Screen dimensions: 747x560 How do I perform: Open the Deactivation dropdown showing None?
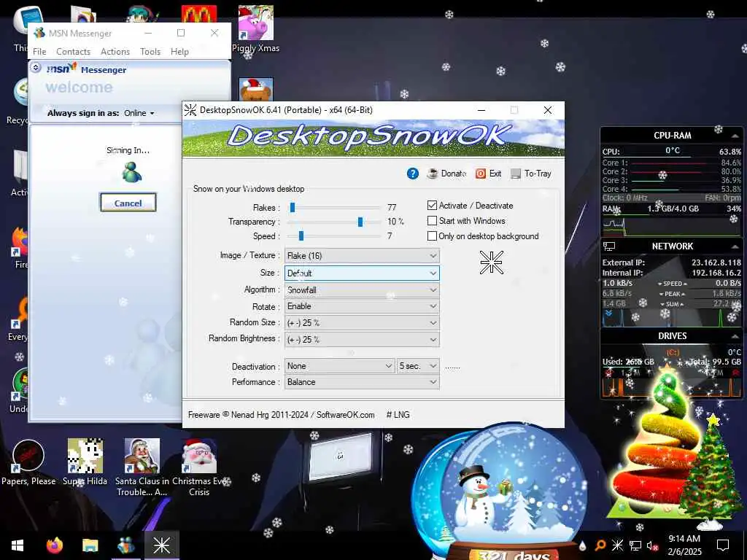pos(340,366)
